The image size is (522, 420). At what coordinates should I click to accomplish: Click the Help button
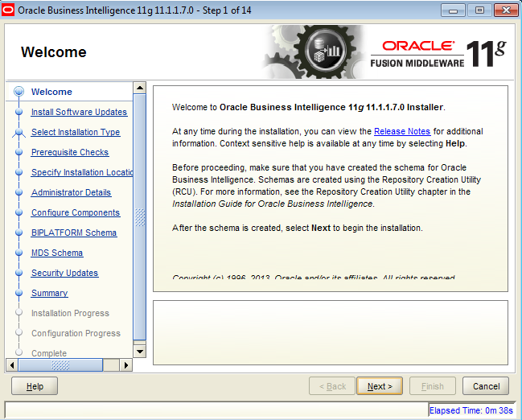pyautogui.click(x=35, y=386)
